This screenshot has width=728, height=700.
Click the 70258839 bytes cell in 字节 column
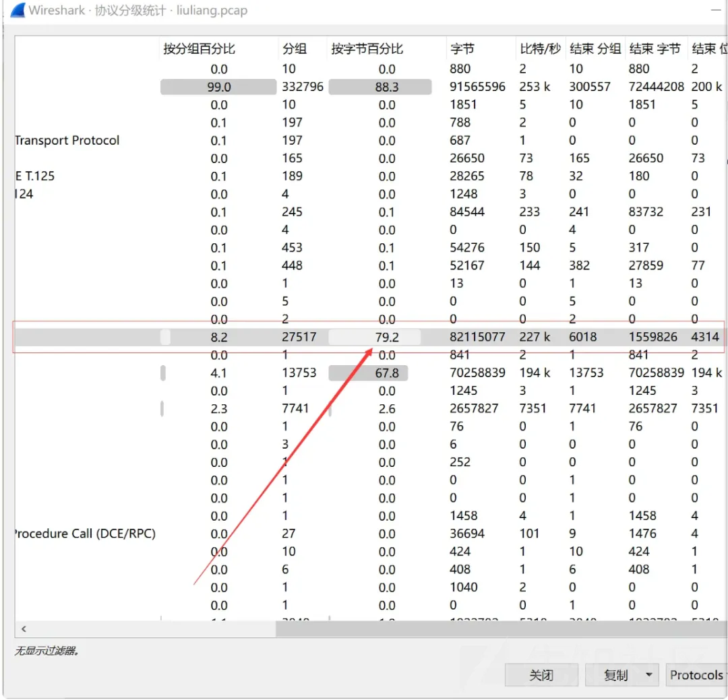(477, 373)
